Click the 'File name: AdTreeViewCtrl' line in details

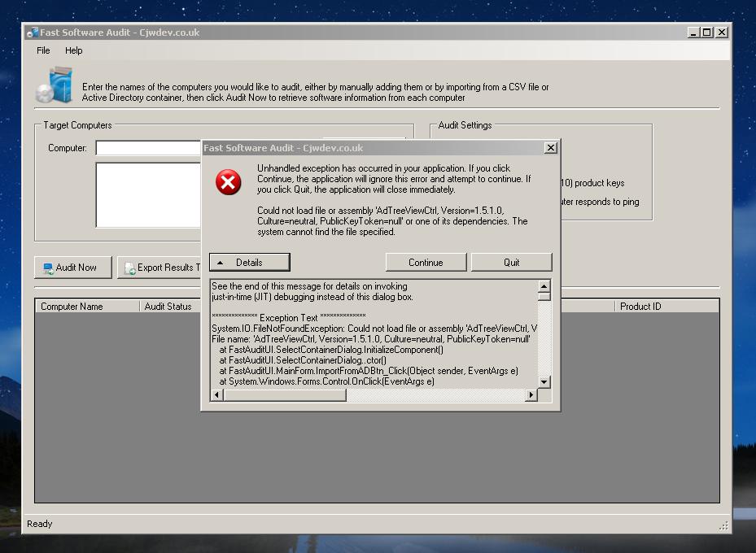371,339
